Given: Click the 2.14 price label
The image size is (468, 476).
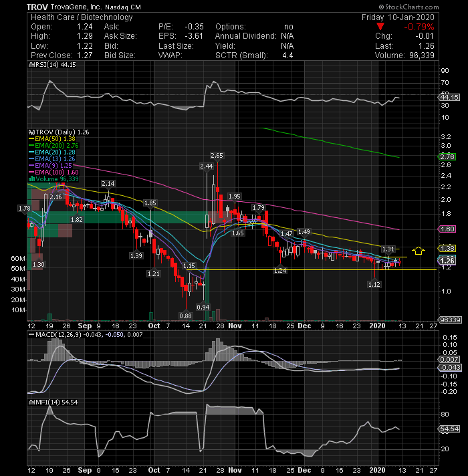Looking at the screenshot, I should (108, 184).
